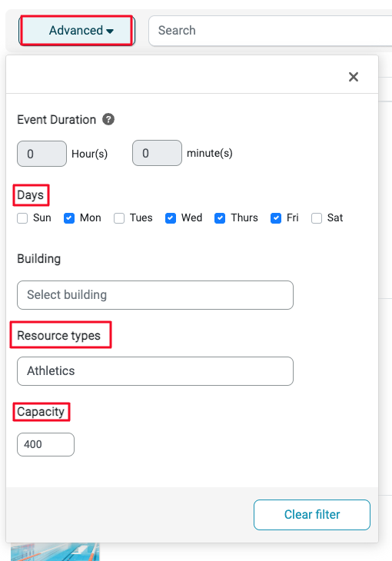
Task: Uncheck the Wed checkbox
Action: coord(171,218)
